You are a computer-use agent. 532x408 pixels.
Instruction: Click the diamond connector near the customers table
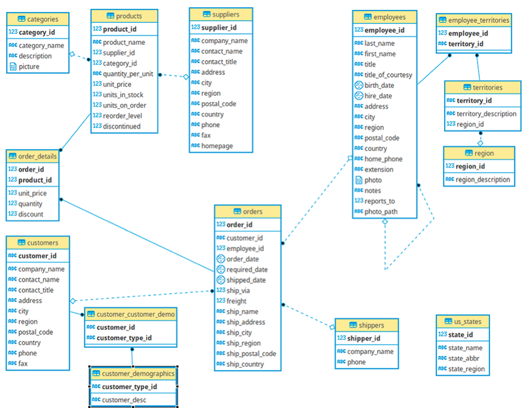point(72,300)
